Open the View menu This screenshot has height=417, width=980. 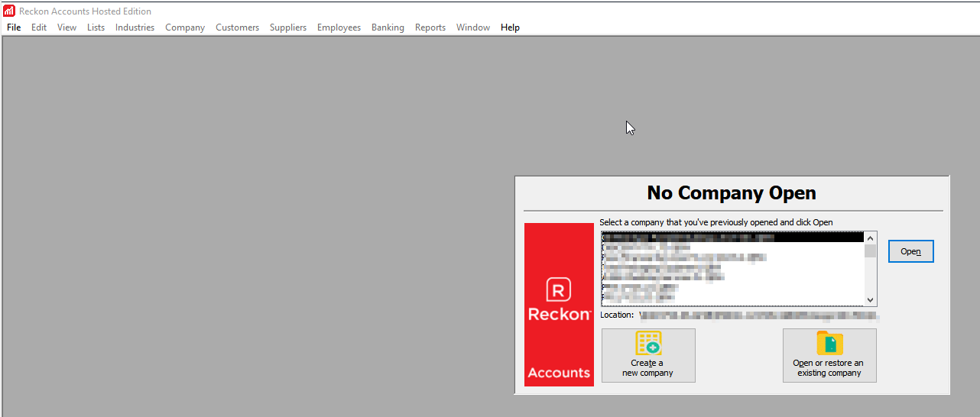(x=67, y=27)
